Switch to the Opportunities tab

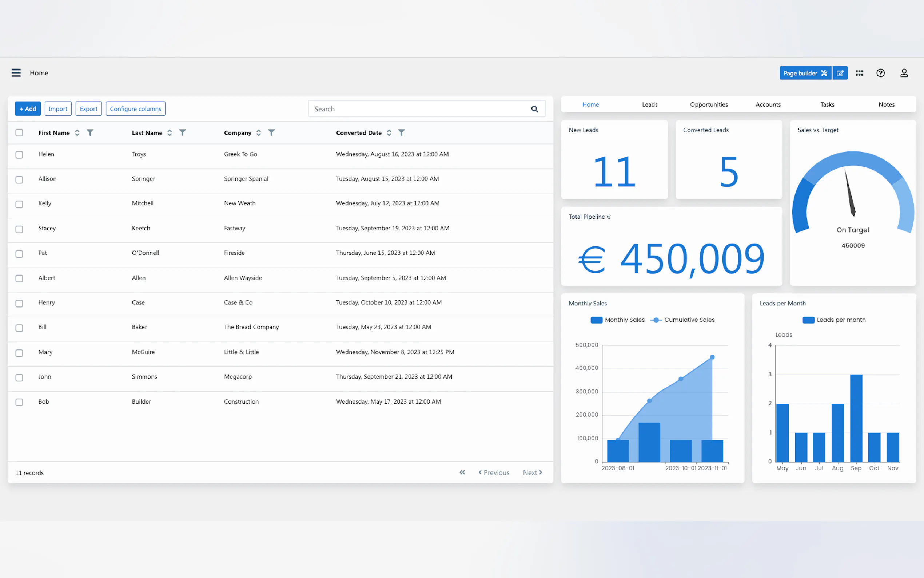709,104
